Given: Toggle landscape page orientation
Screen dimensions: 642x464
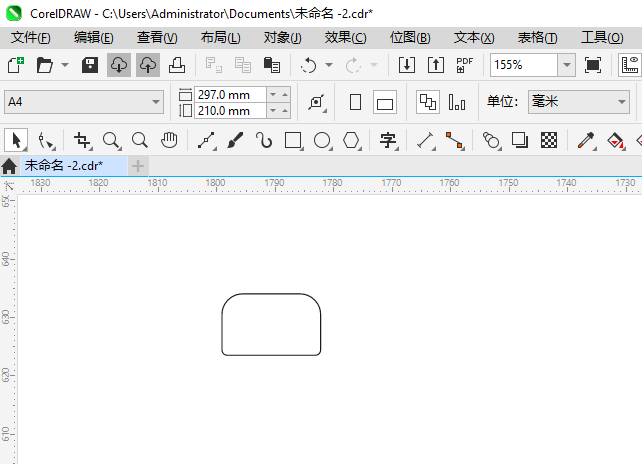Looking at the screenshot, I should pos(384,102).
